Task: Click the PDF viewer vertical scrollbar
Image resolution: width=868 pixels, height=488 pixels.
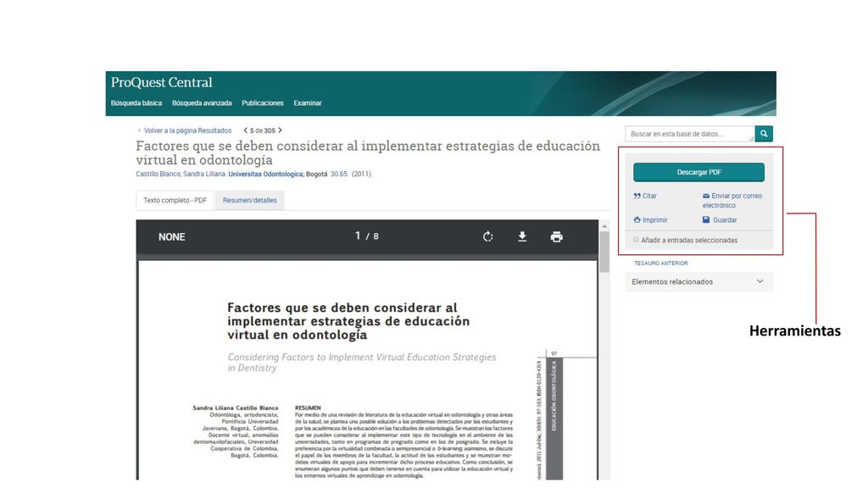Action: (604, 252)
